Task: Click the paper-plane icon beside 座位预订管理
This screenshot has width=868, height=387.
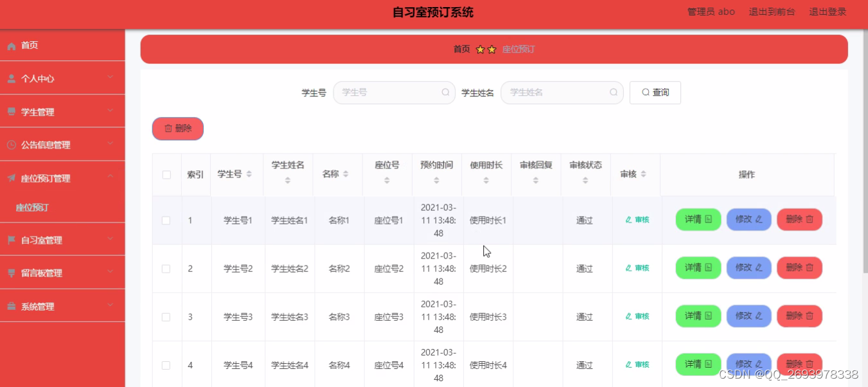Action: point(12,179)
